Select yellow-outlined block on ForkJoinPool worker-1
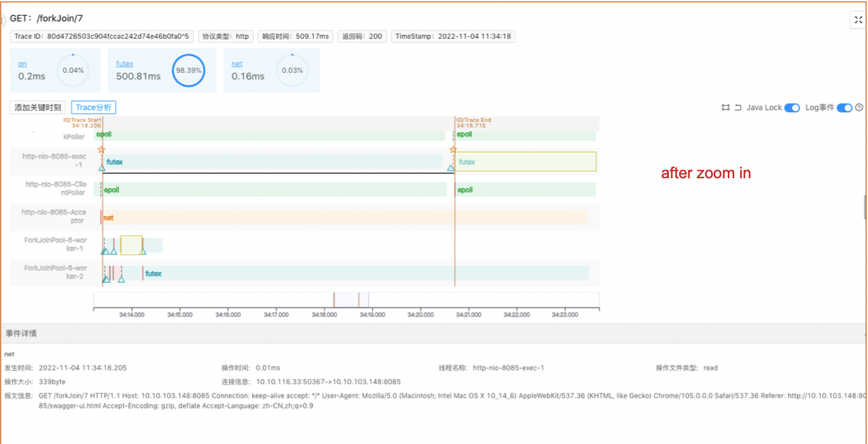The height and width of the screenshot is (444, 868). (131, 245)
